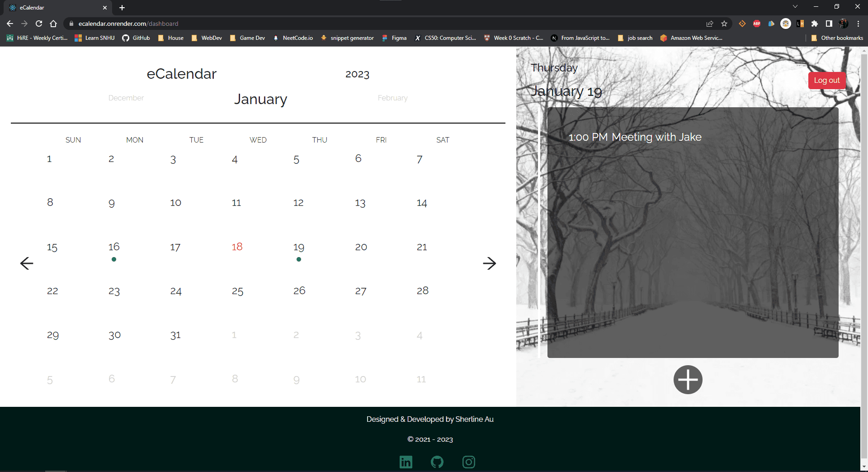Screen dimensions: 868x472
Task: Log out of eCalendar
Action: pos(826,81)
